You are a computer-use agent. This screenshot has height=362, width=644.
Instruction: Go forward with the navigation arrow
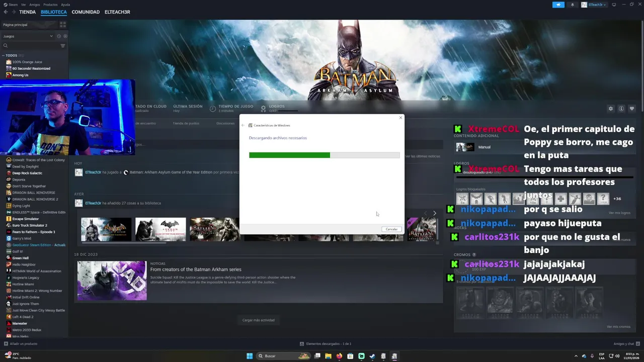pos(13,12)
